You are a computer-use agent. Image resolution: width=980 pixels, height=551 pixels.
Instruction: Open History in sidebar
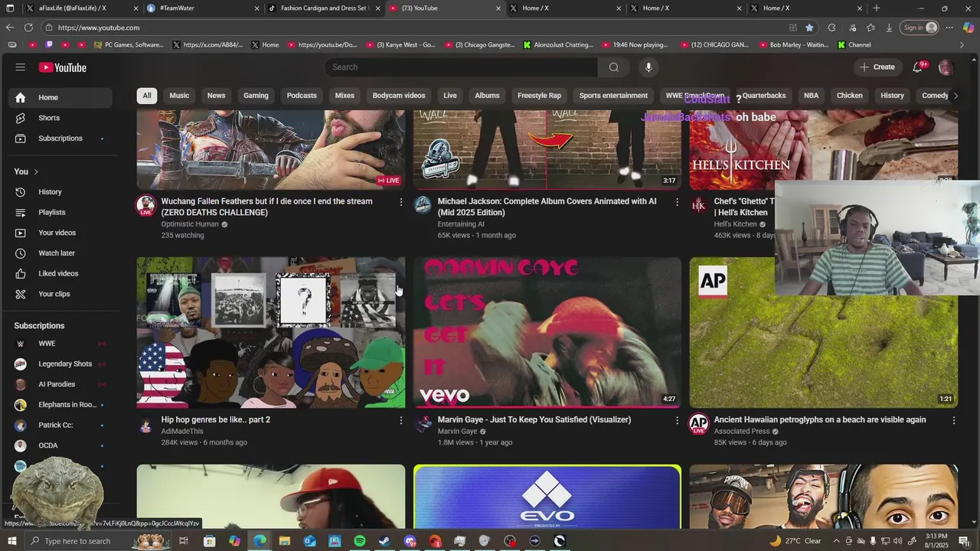tap(60, 192)
